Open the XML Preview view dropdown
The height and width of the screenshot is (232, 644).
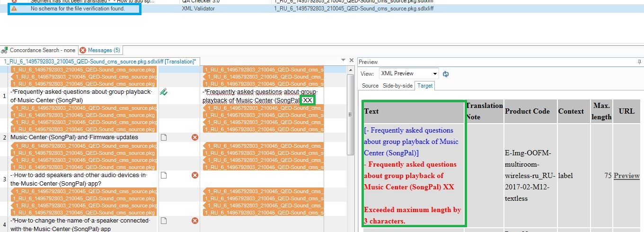409,73
